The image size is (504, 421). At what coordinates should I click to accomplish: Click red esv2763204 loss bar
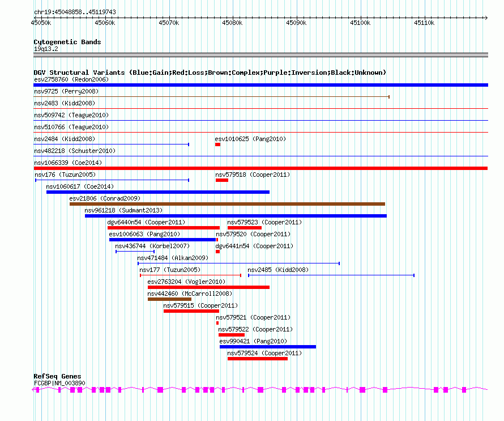click(x=208, y=287)
